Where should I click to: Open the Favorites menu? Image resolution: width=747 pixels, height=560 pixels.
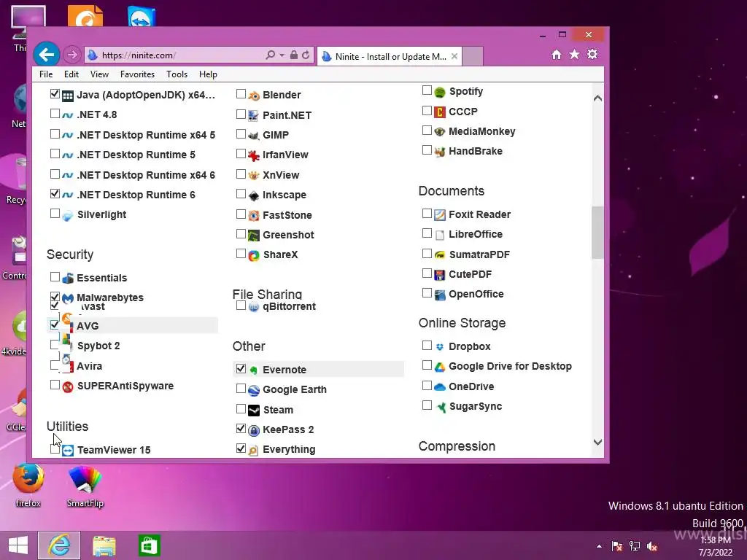137,74
